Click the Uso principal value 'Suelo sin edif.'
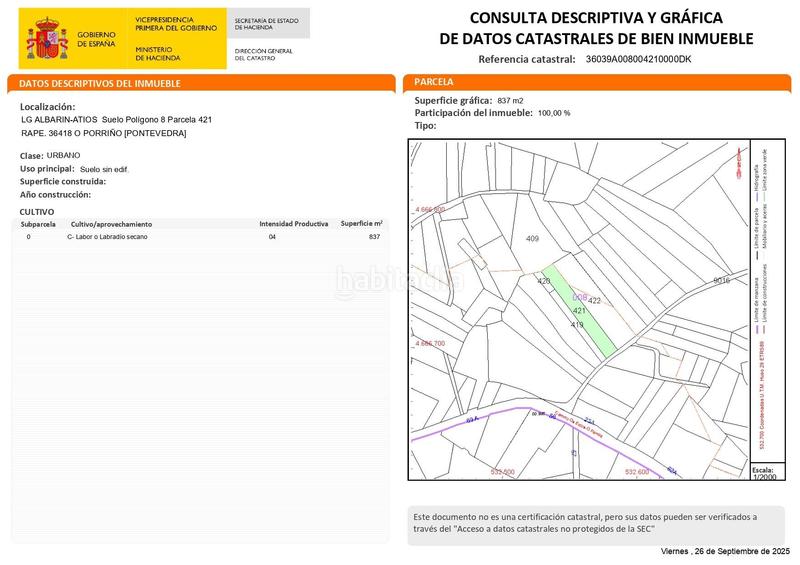Viewport: 800px width, 565px height. [x=104, y=169]
